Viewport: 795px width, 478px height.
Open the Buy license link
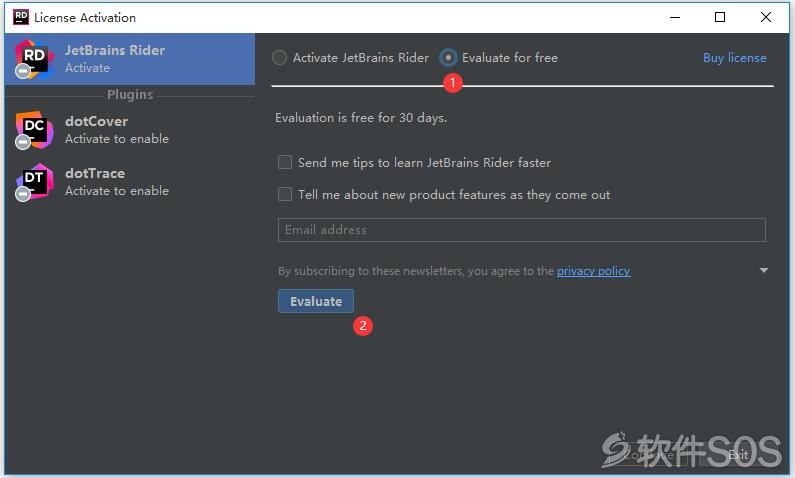[x=735, y=58]
